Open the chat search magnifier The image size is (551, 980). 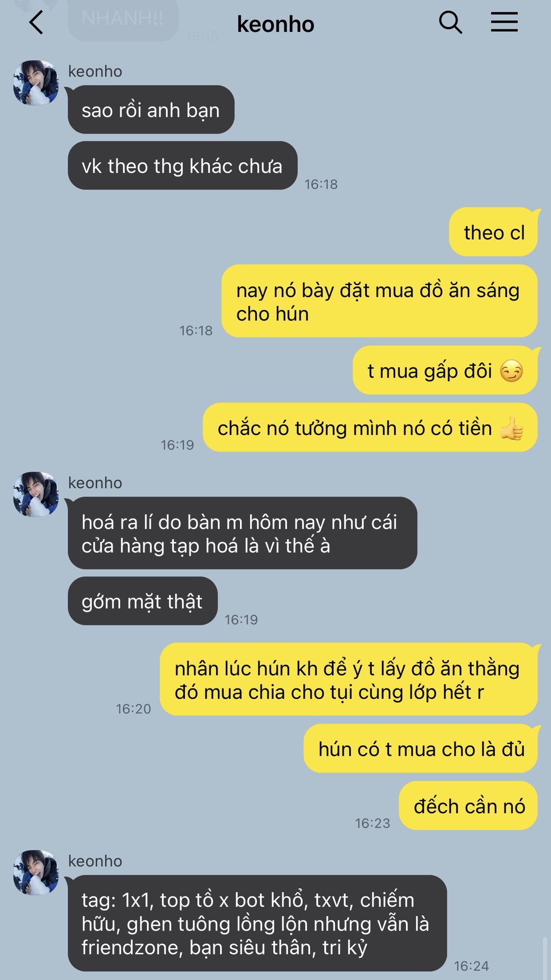click(450, 22)
